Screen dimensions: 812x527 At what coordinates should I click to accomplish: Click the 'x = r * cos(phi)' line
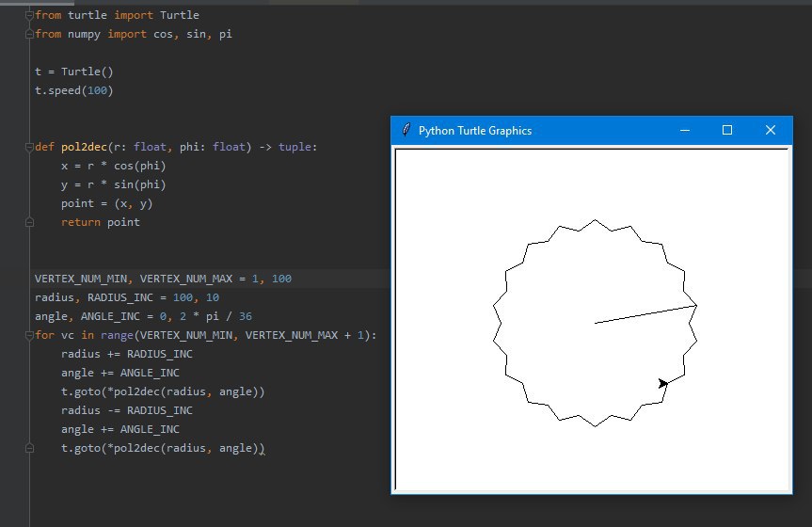[114, 166]
